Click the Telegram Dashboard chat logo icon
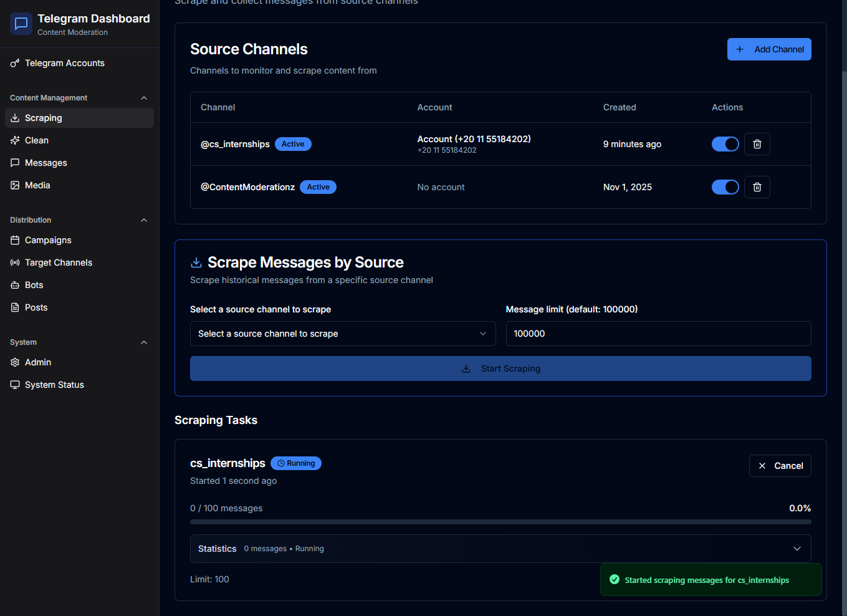847x616 pixels. pos(21,24)
